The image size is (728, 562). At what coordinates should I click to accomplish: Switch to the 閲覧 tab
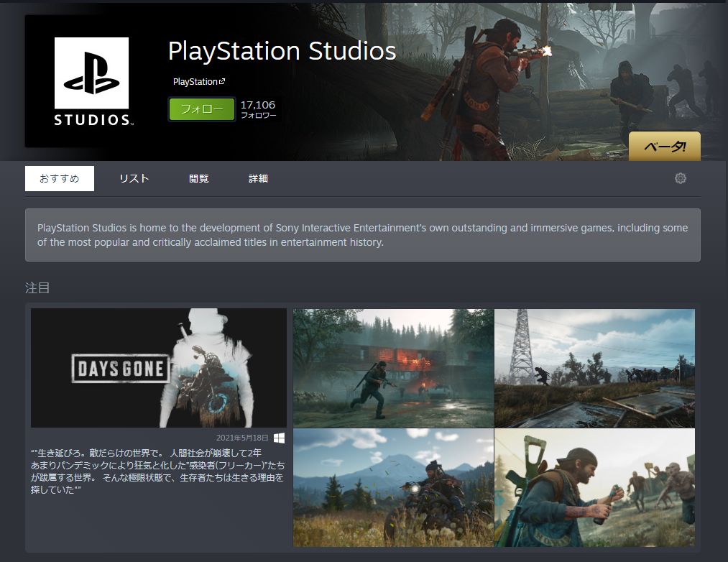[x=199, y=178]
